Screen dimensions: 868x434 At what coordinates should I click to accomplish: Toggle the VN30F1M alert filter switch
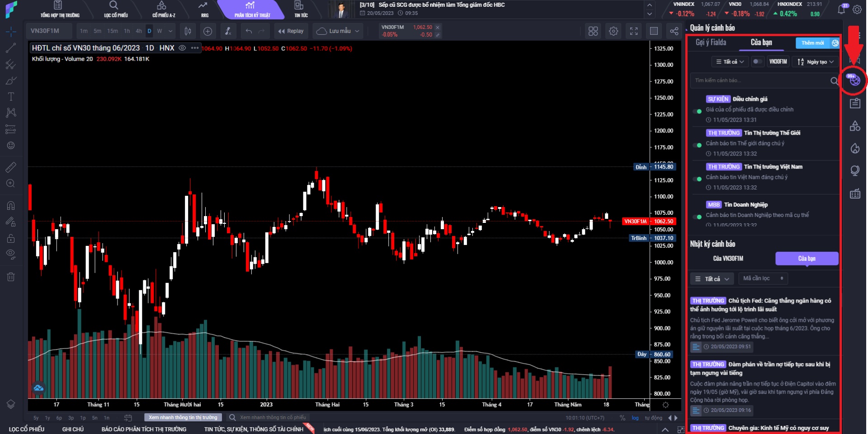click(757, 61)
